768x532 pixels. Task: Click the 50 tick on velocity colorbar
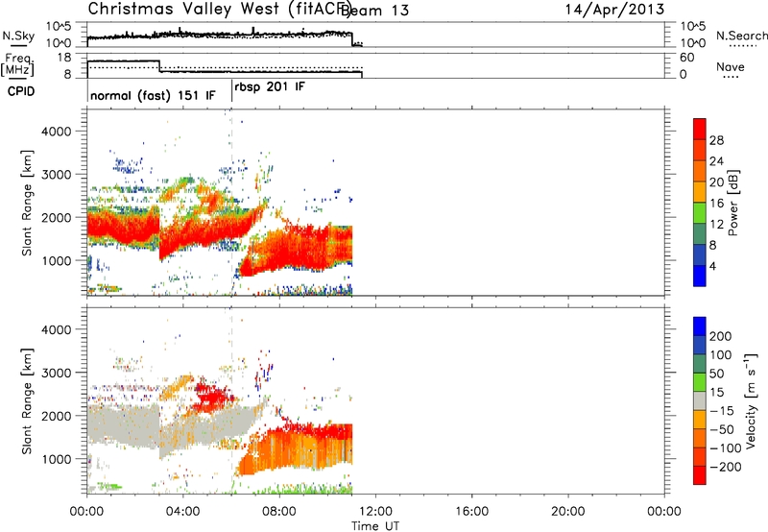[x=716, y=374]
